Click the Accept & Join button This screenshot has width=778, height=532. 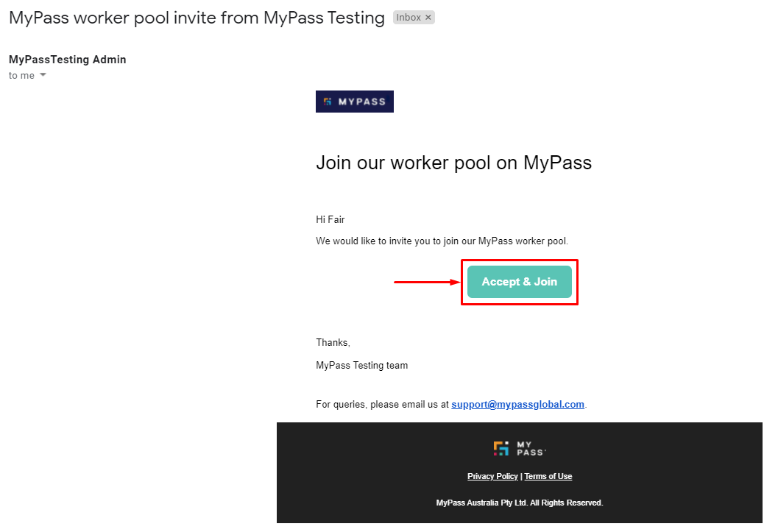[520, 282]
